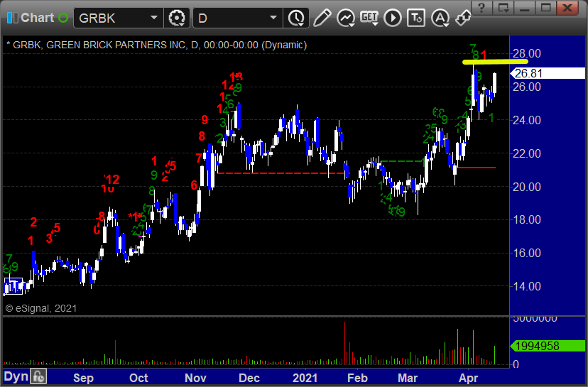Click the Dec label on time axis
The height and width of the screenshot is (387, 588).
point(249,378)
